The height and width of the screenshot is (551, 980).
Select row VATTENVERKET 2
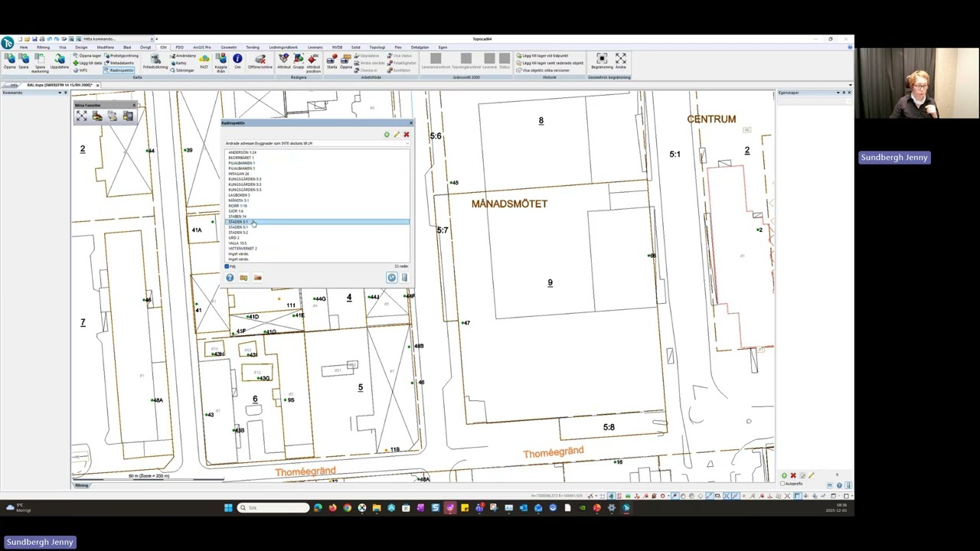click(x=317, y=249)
